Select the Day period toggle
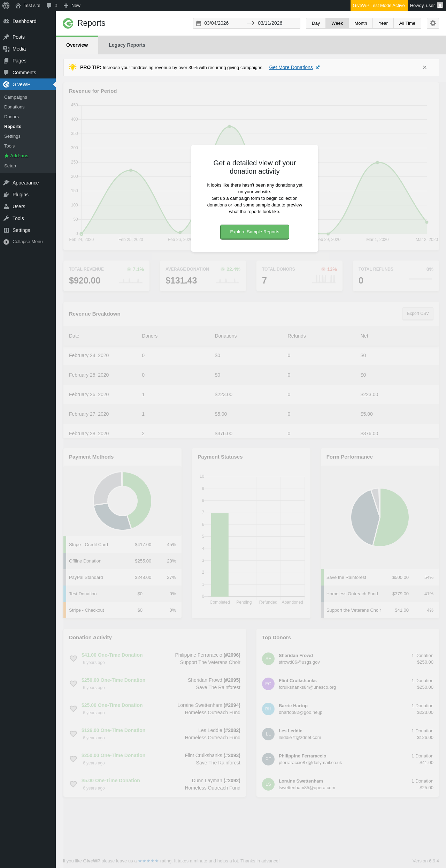 click(316, 23)
